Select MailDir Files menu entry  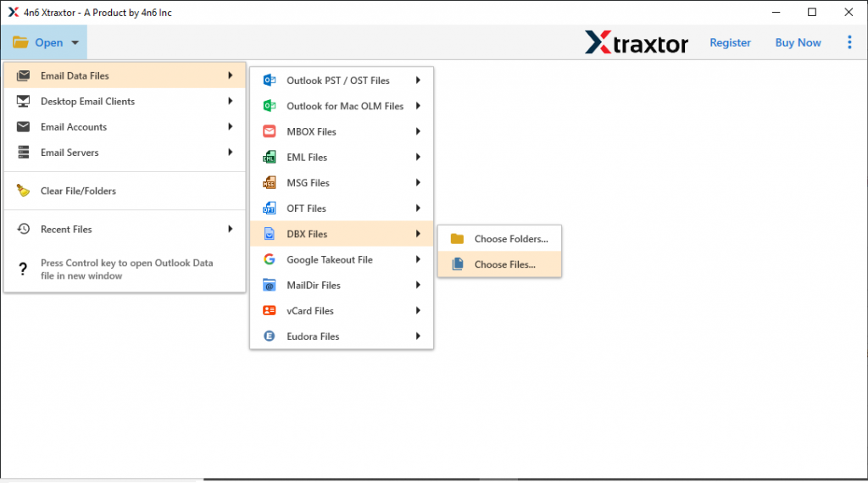point(342,285)
